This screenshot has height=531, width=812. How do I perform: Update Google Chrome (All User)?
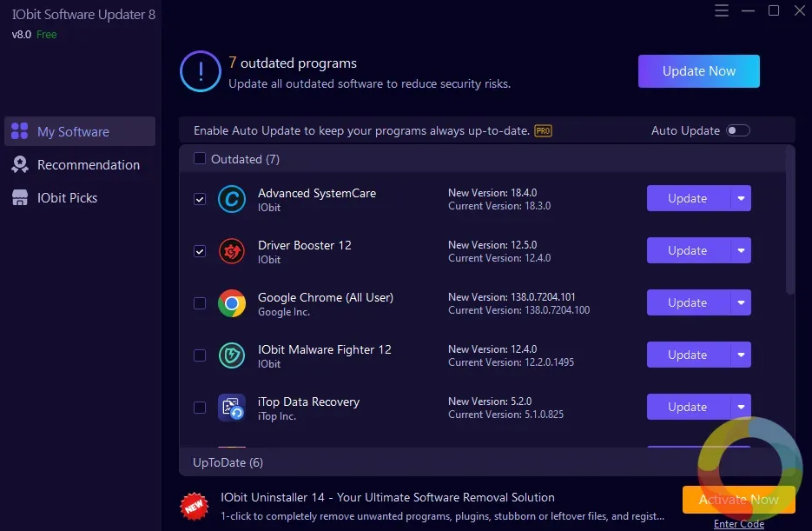pyautogui.click(x=688, y=302)
